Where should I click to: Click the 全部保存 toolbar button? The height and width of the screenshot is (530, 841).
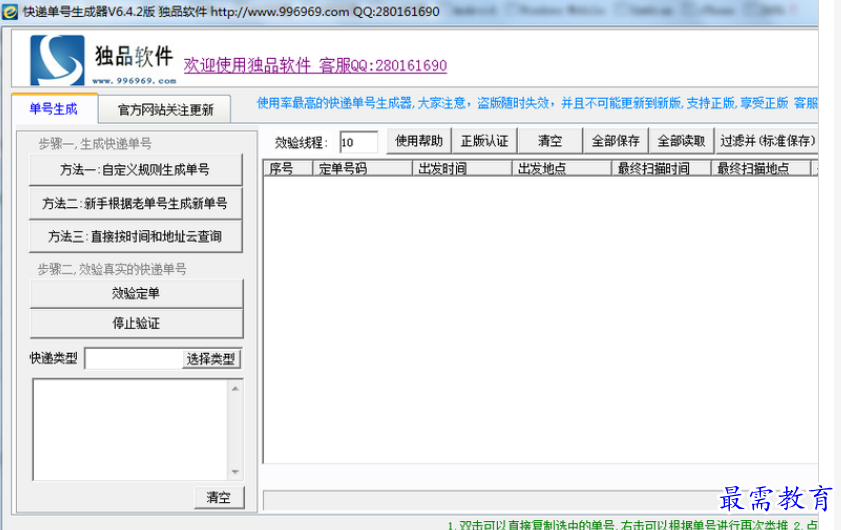click(x=616, y=141)
